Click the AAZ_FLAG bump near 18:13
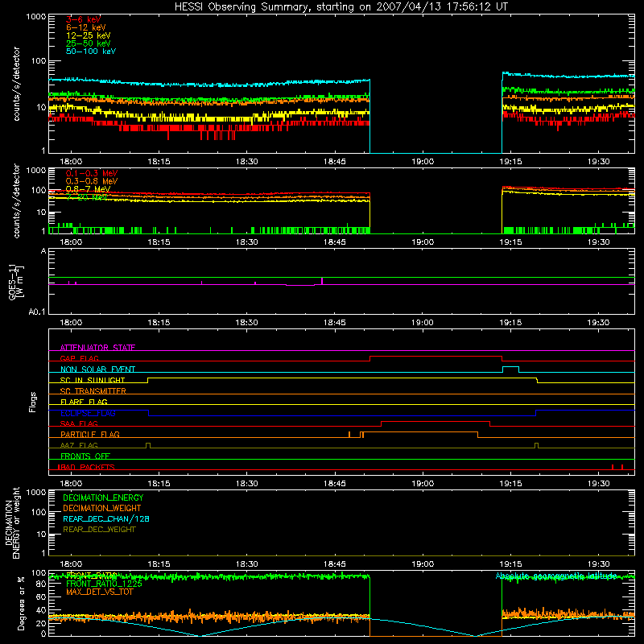Image resolution: width=644 pixels, height=644 pixels. [148, 445]
